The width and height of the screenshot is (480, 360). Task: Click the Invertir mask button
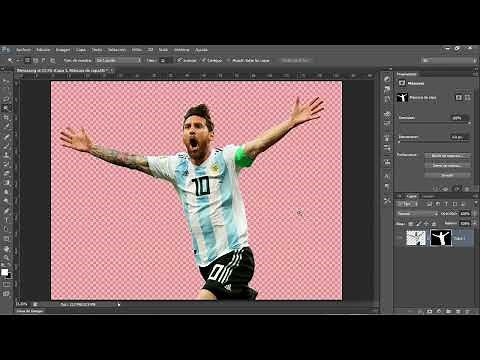coord(447,175)
